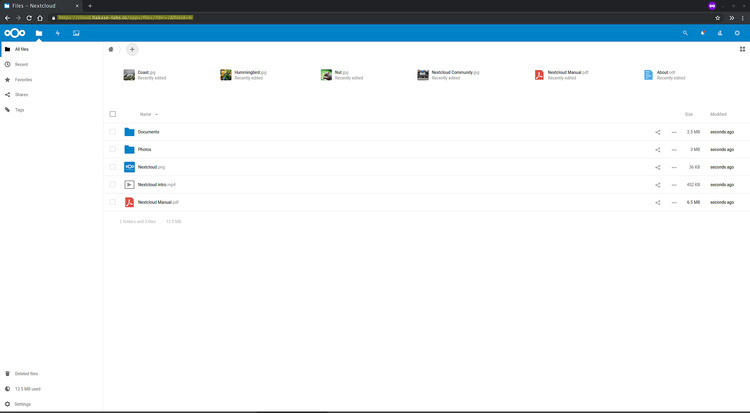Viewport: 750px width, 413px height.
Task: Open the Photos gallery app icon
Action: pyautogui.click(x=76, y=33)
